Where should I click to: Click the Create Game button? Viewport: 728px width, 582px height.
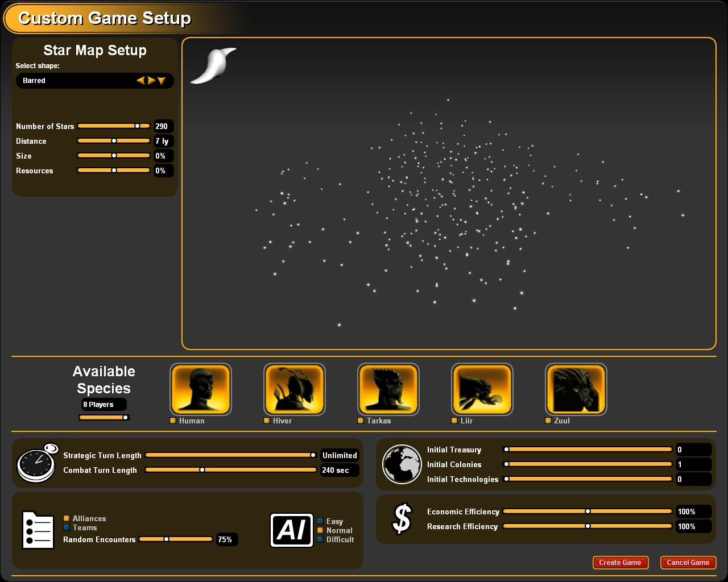click(620, 563)
